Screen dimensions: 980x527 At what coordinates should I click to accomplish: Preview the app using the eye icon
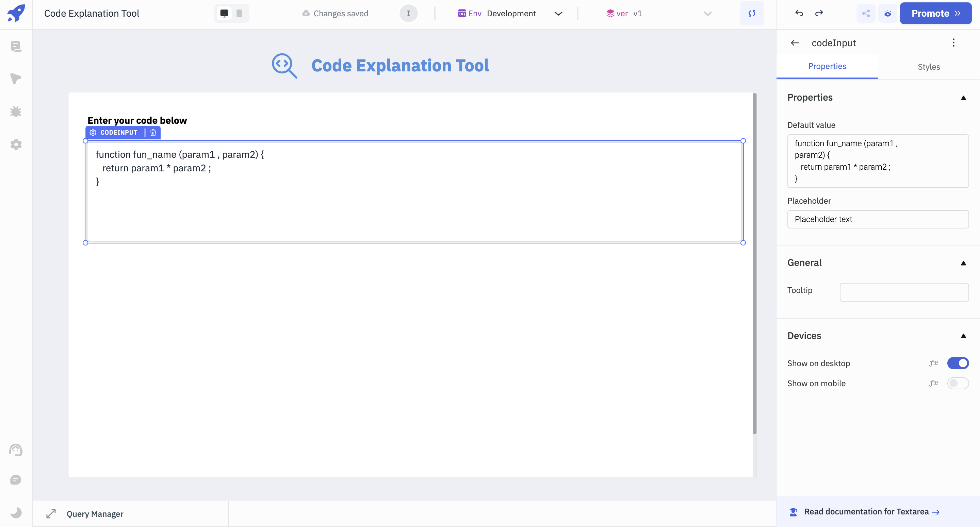tap(887, 13)
